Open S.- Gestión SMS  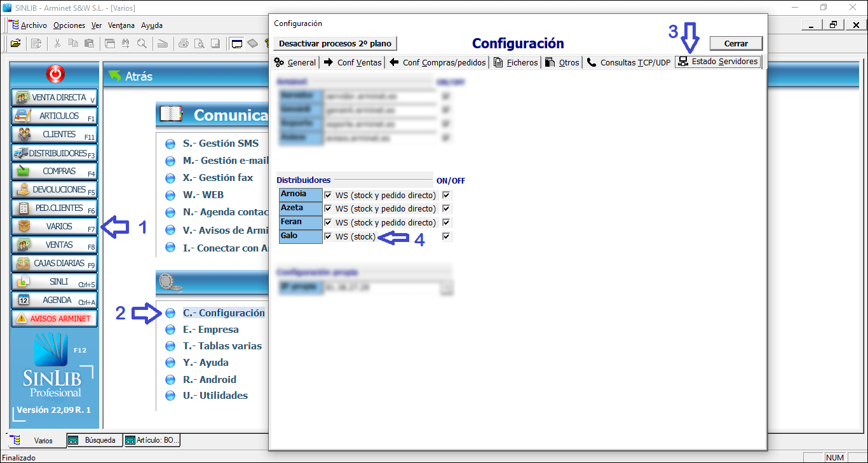coord(220,144)
